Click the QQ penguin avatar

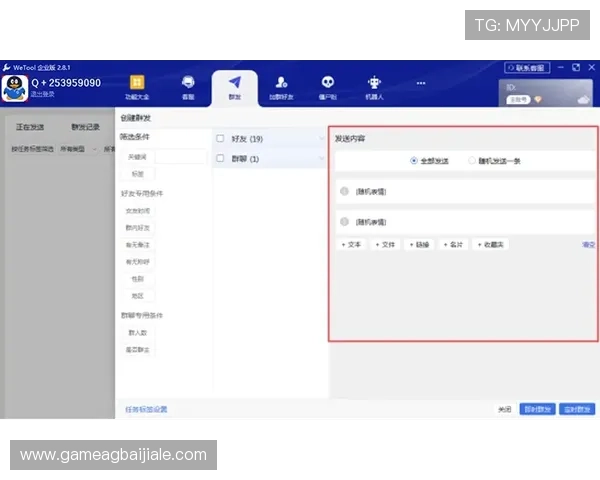point(15,88)
